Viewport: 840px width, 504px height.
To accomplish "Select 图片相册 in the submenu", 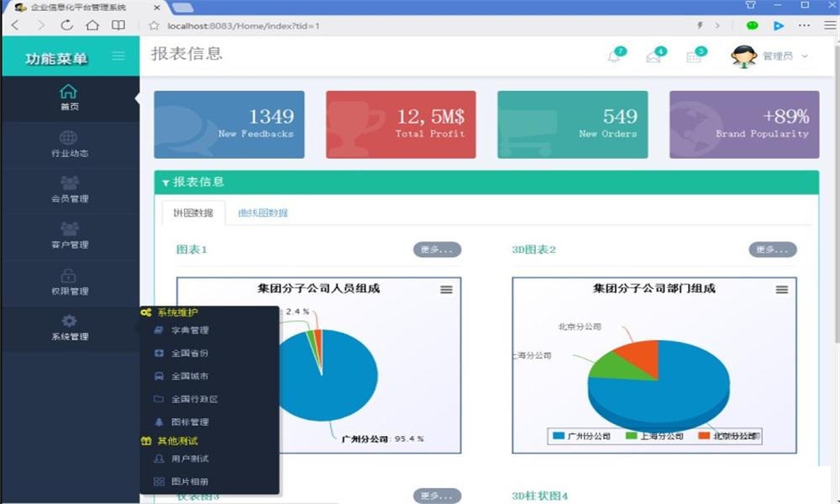I will (190, 482).
